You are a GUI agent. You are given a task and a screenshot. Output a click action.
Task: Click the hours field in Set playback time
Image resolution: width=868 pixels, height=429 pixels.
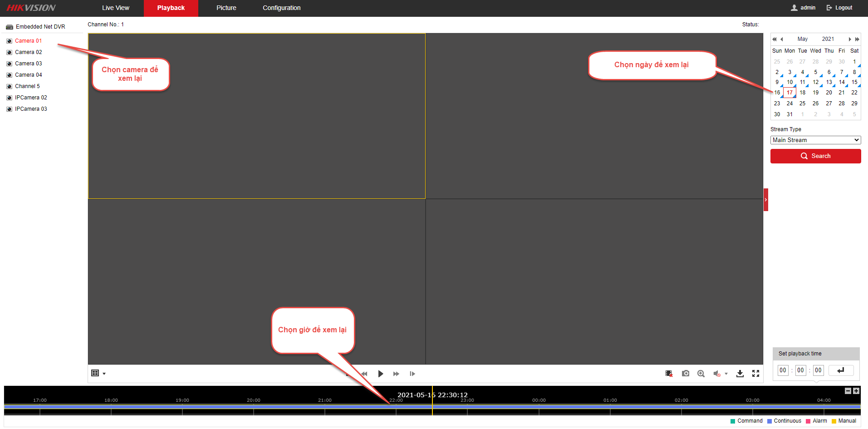pos(783,370)
